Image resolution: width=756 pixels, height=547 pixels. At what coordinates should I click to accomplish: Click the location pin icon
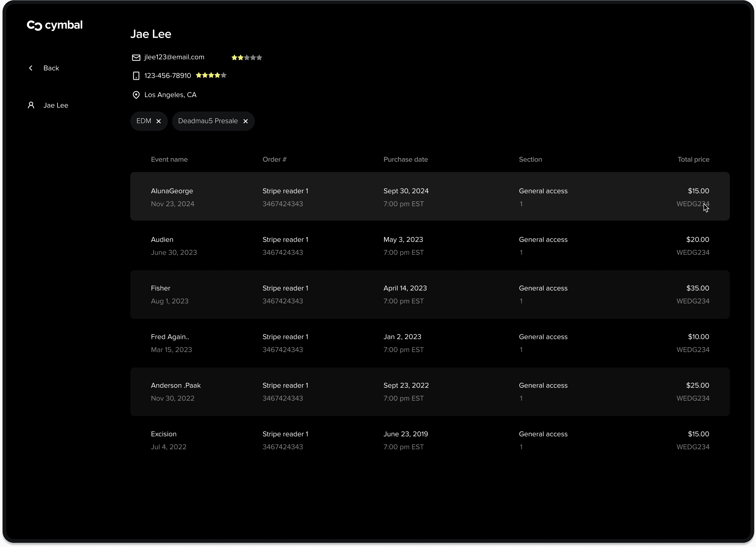(136, 95)
